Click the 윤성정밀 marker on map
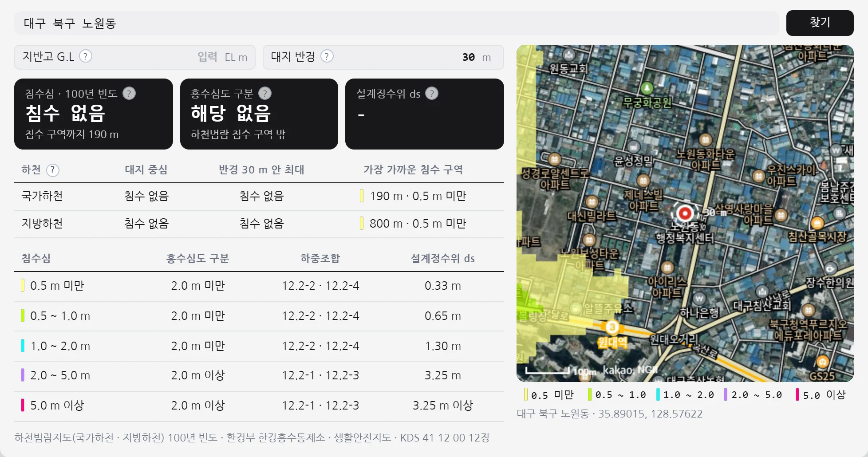 pos(633,147)
